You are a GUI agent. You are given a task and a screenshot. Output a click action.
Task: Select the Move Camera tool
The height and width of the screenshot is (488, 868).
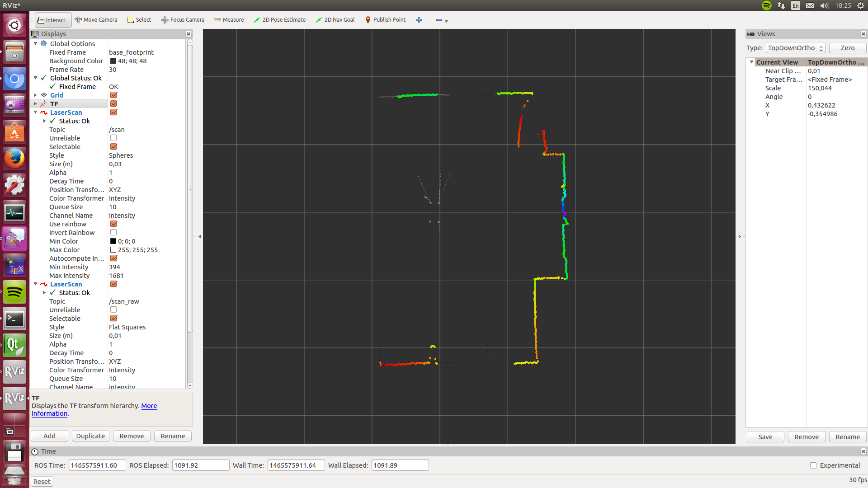pyautogui.click(x=96, y=20)
